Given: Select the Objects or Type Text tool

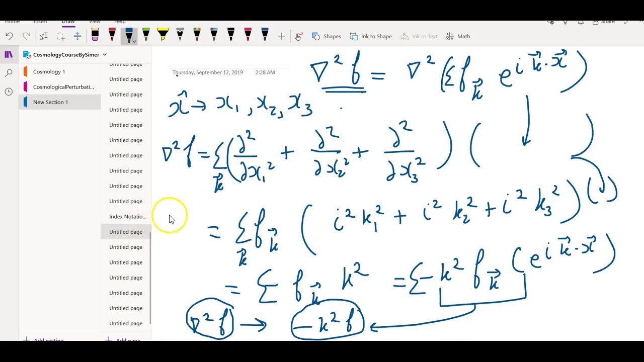Looking at the screenshot, I should [x=43, y=36].
